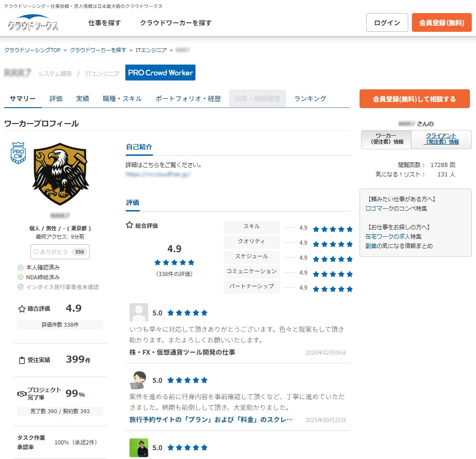This screenshot has height=459, width=476.
Task: Open the クラウドワーカーを探す menu
Action: [175, 23]
